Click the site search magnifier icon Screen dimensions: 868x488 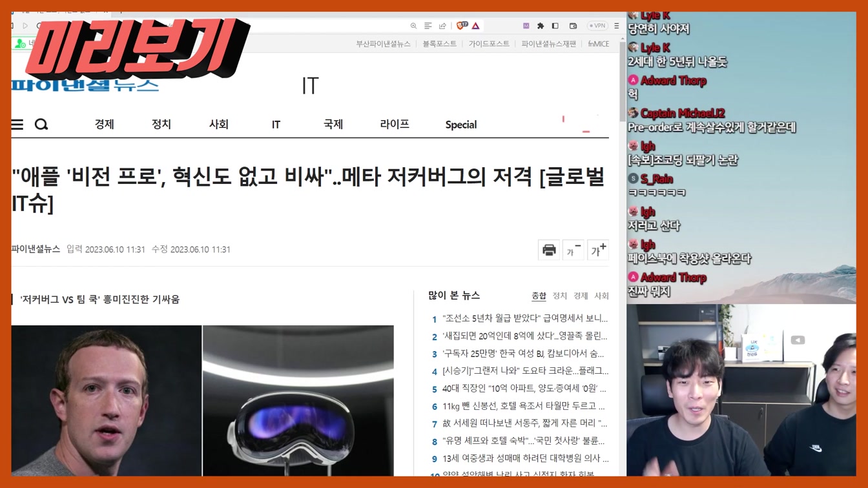coord(41,125)
